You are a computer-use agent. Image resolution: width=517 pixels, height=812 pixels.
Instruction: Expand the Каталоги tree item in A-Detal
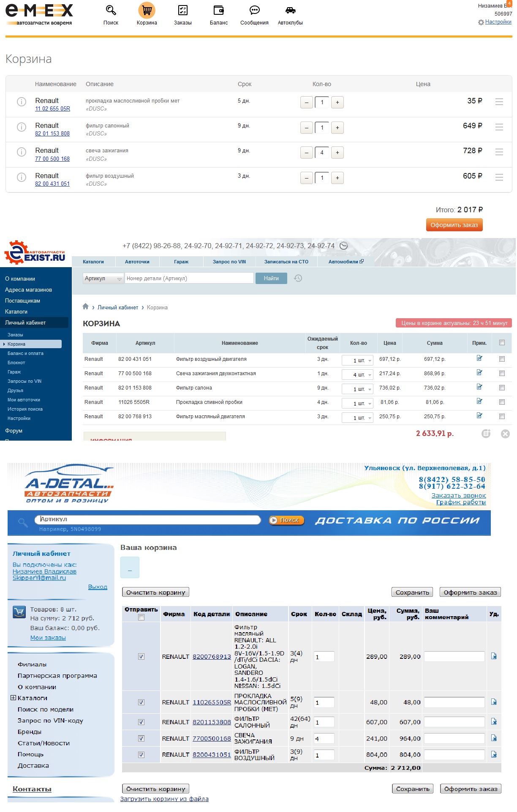(13, 698)
